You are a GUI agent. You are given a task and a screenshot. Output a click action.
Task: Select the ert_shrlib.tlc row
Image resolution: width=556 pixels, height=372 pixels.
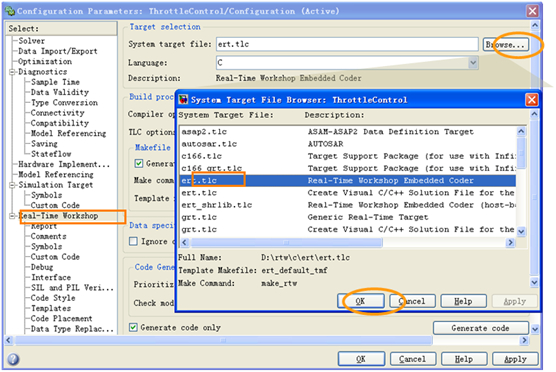[348, 205]
